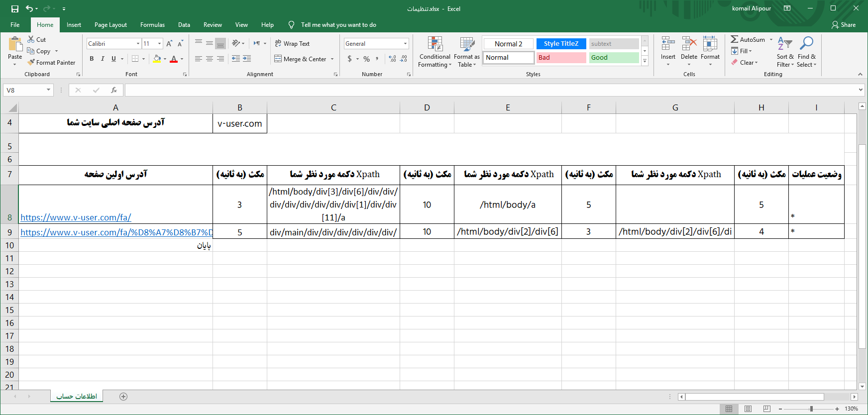Open Conditional Formatting
The width and height of the screenshot is (868, 415).
coord(435,52)
